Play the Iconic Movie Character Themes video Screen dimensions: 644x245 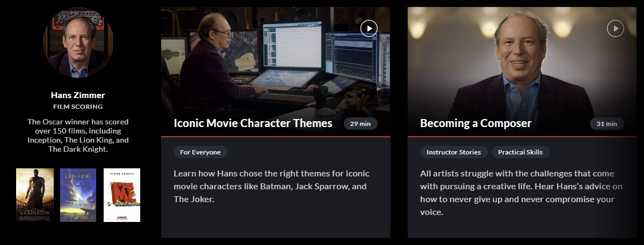[369, 28]
